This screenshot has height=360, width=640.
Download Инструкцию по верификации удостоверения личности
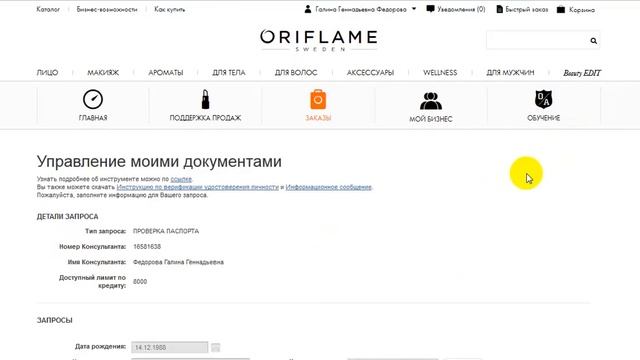[x=198, y=187]
